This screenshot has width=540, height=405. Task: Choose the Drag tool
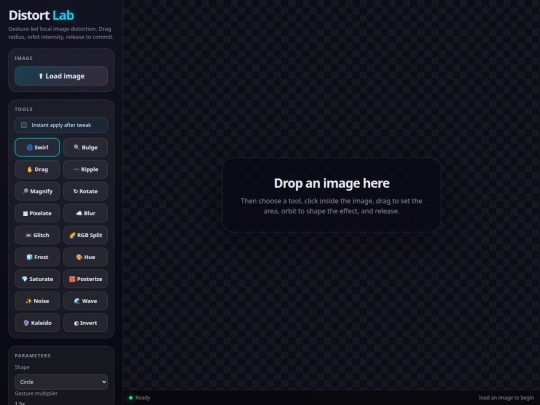pos(37,169)
